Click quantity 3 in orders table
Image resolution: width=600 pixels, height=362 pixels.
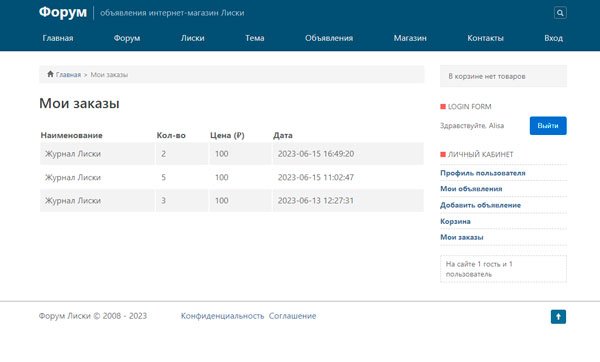click(163, 201)
